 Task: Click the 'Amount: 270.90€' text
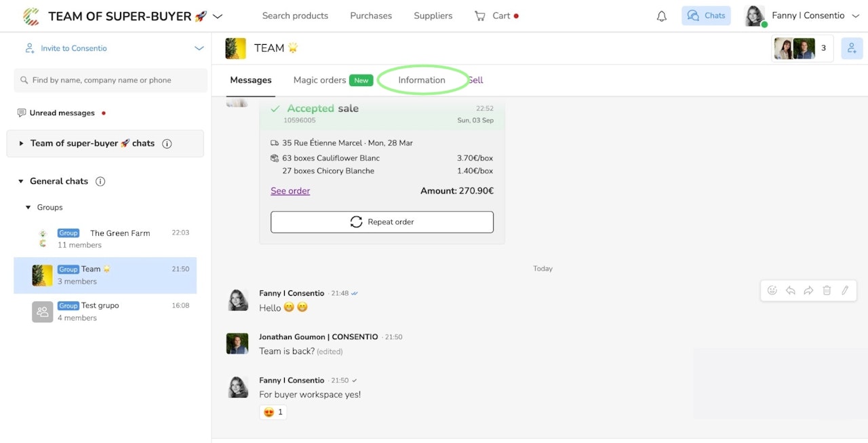coord(457,191)
